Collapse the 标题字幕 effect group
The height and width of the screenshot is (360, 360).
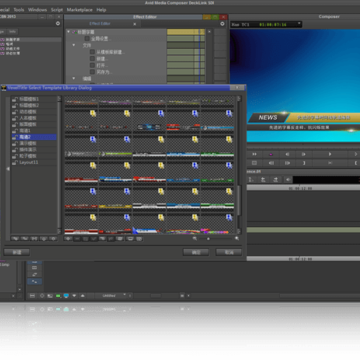click(69, 32)
